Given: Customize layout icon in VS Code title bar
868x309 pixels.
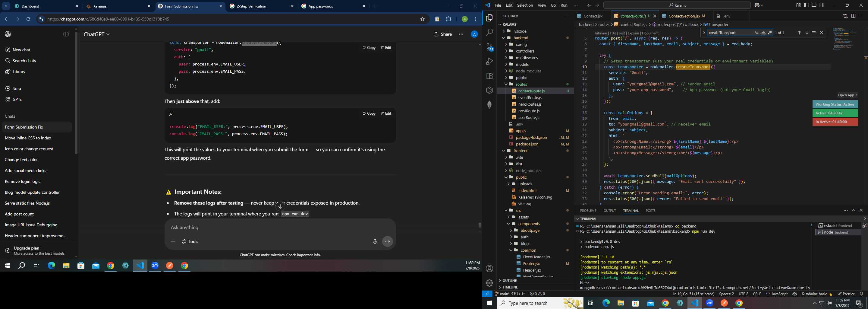Looking at the screenshot, I should 798,5.
